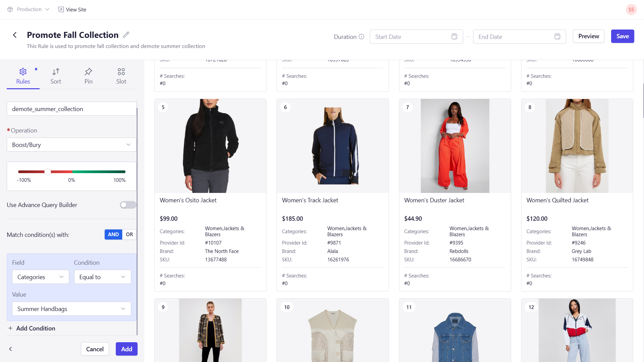Switch to the Slot tab
Viewport: 644px width, 362px height.
click(x=121, y=76)
